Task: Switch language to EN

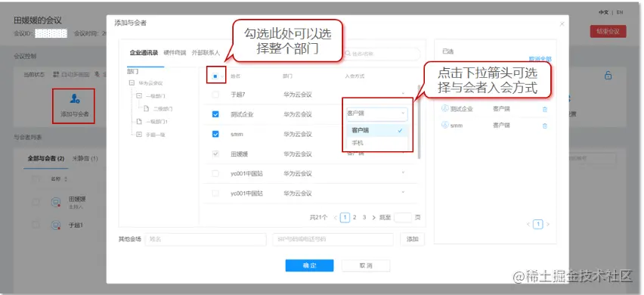Action: (x=620, y=12)
